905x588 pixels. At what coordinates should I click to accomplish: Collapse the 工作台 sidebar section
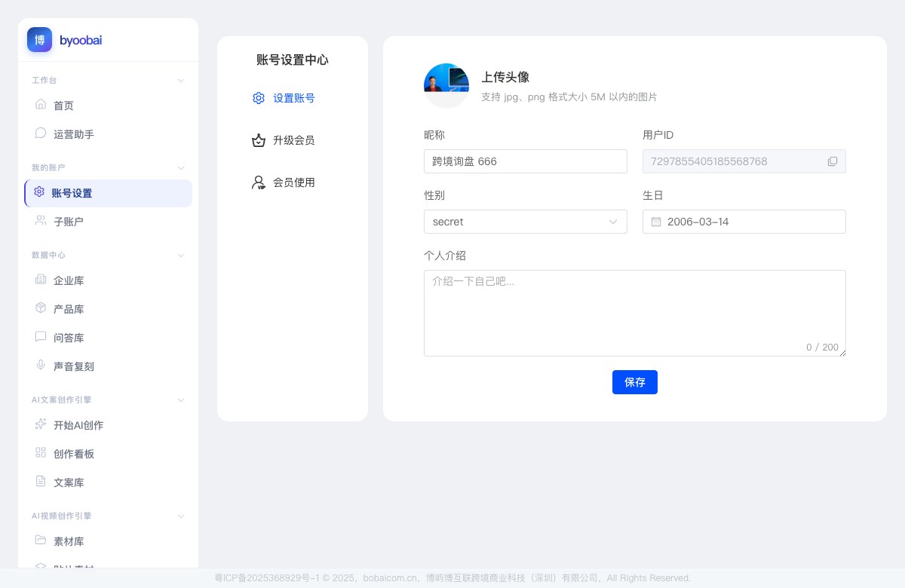(181, 80)
